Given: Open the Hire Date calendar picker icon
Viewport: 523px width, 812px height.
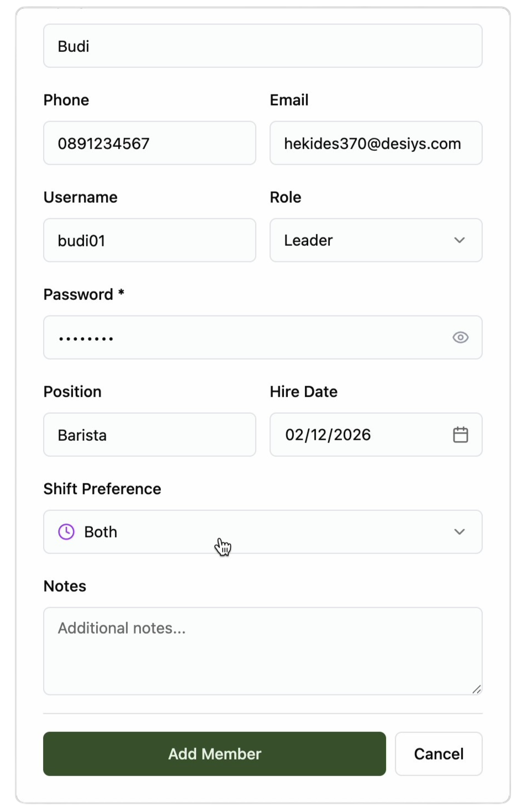Looking at the screenshot, I should pos(460,435).
